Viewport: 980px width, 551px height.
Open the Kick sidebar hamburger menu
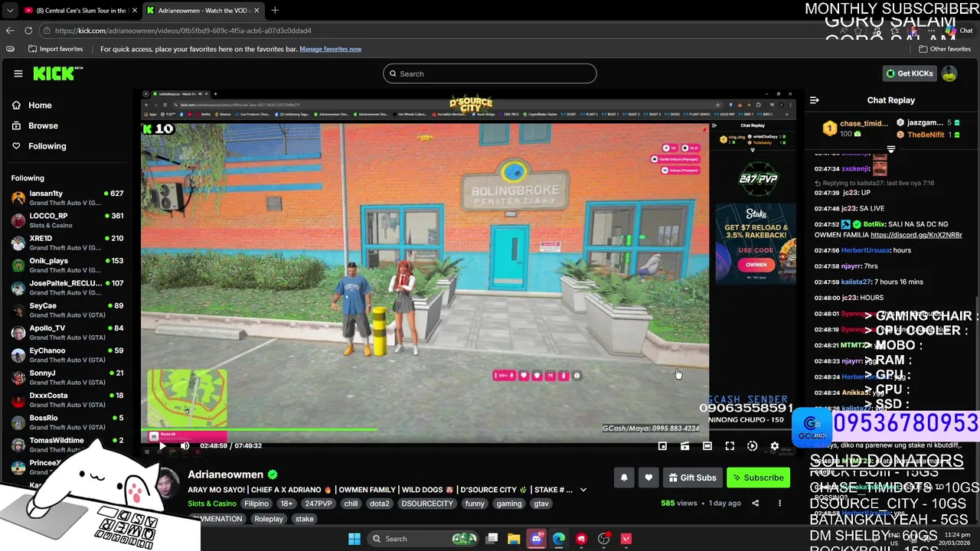coord(18,73)
